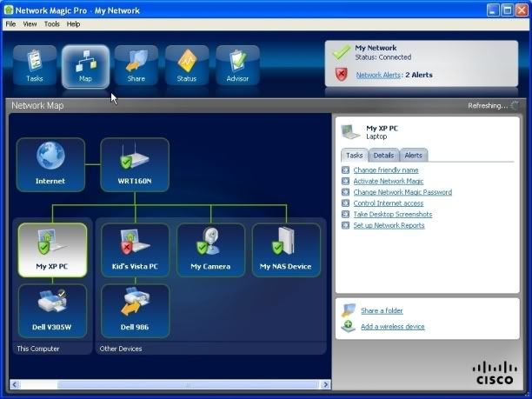Click arrow icon beside Set up Network Reports
This screenshot has width=532, height=399.
(x=345, y=225)
